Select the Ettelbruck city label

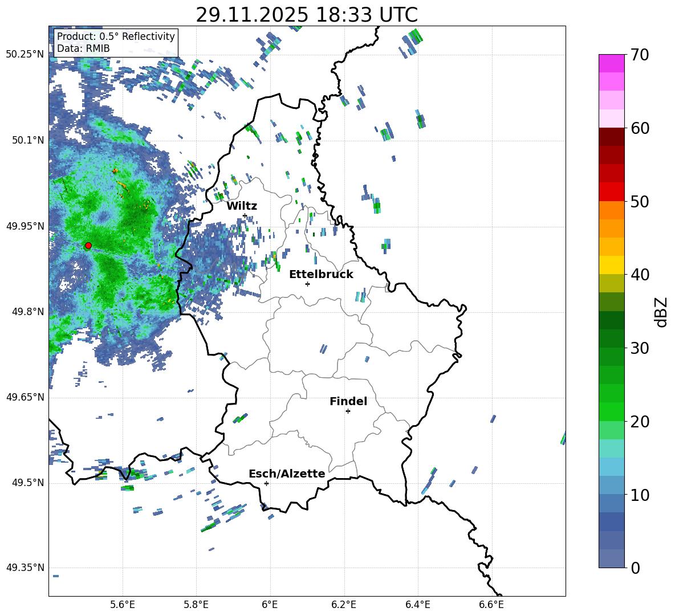click(x=321, y=275)
